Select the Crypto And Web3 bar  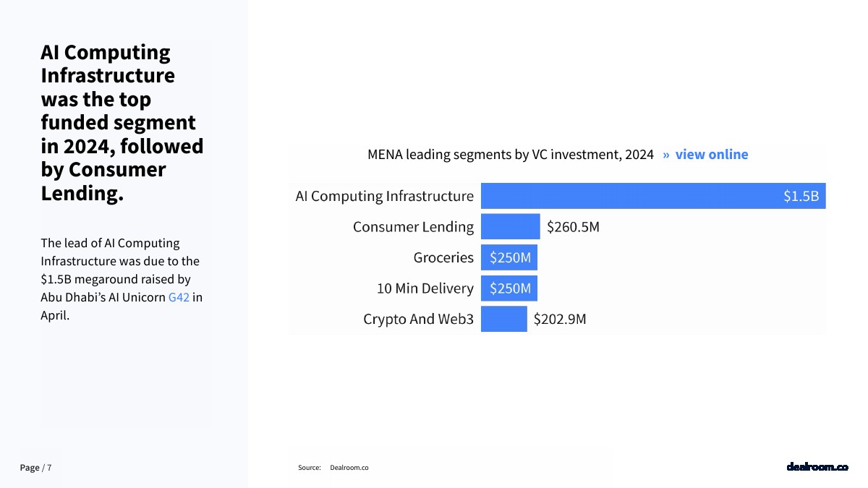coord(504,319)
